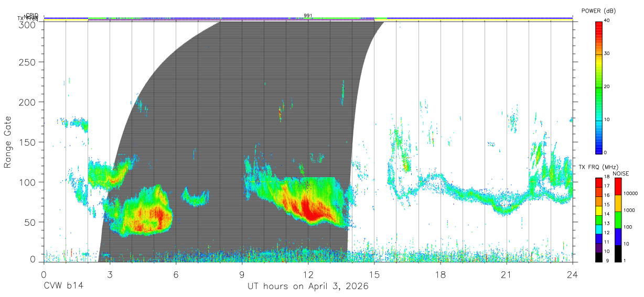Click the 1 label on NOISE legend
This screenshot has width=644, height=297.
point(625,260)
